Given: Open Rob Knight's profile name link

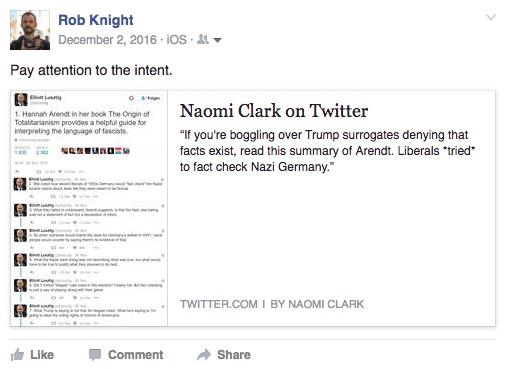Looking at the screenshot, I should pyautogui.click(x=96, y=20).
